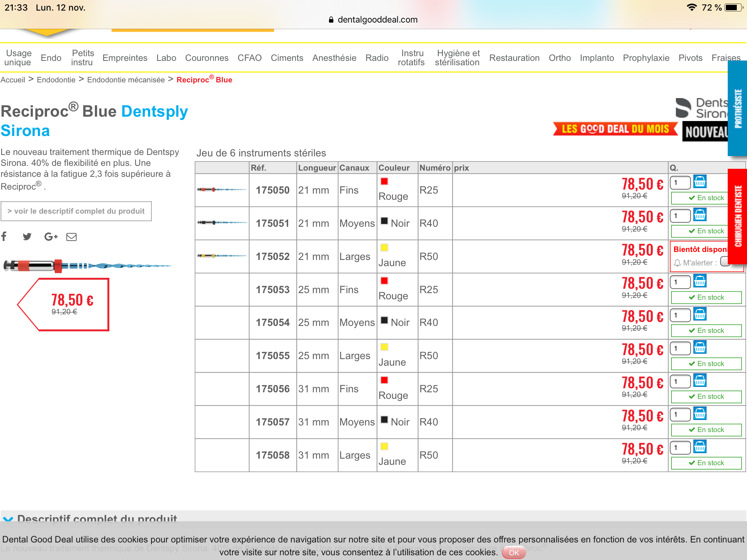Image resolution: width=747 pixels, height=560 pixels.
Task: Open Hygiène et stérilisation menu
Action: point(457,58)
